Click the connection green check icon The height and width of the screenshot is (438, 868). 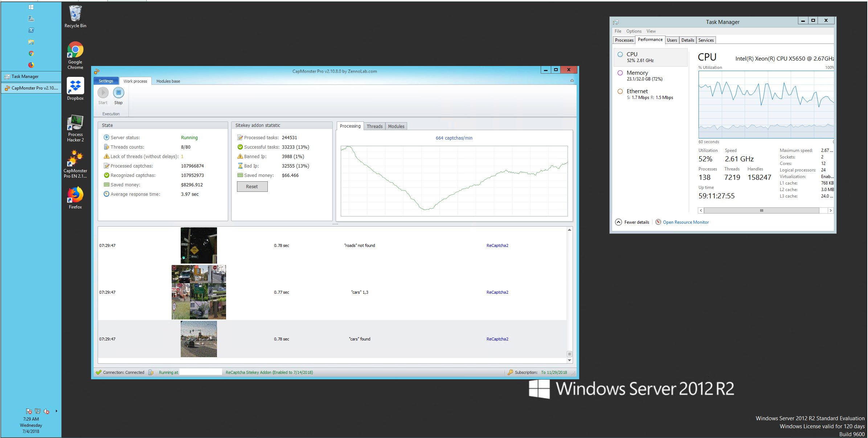(99, 372)
